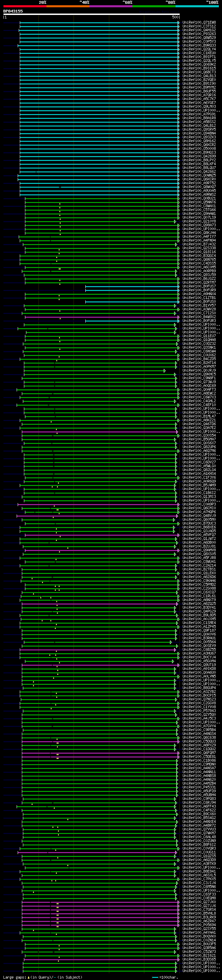Screen dimensions: 222x980
Task: Select hit label UniRef100_Q8H162
Action: click(199, 141)
